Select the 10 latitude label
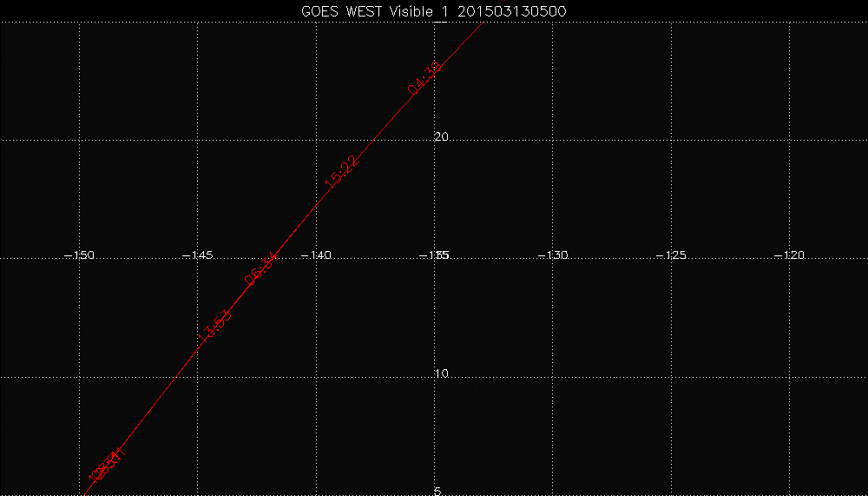Viewport: 868px width, 496px height. pyautogui.click(x=440, y=374)
